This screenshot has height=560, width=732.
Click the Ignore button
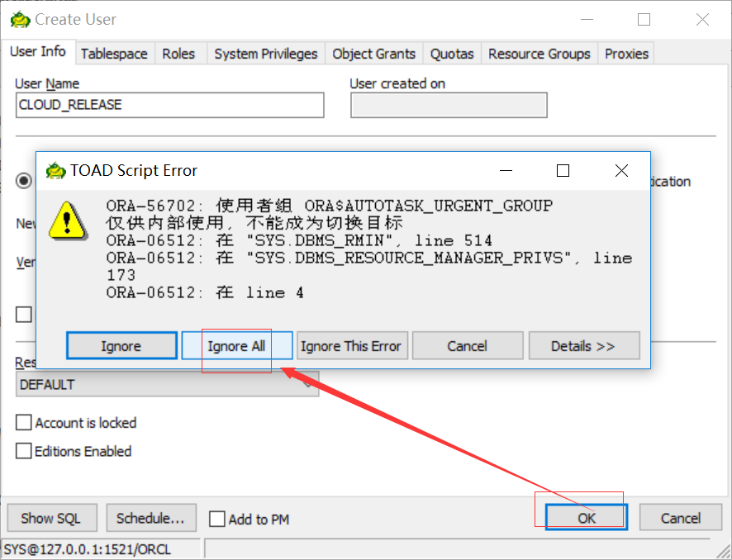pos(121,346)
